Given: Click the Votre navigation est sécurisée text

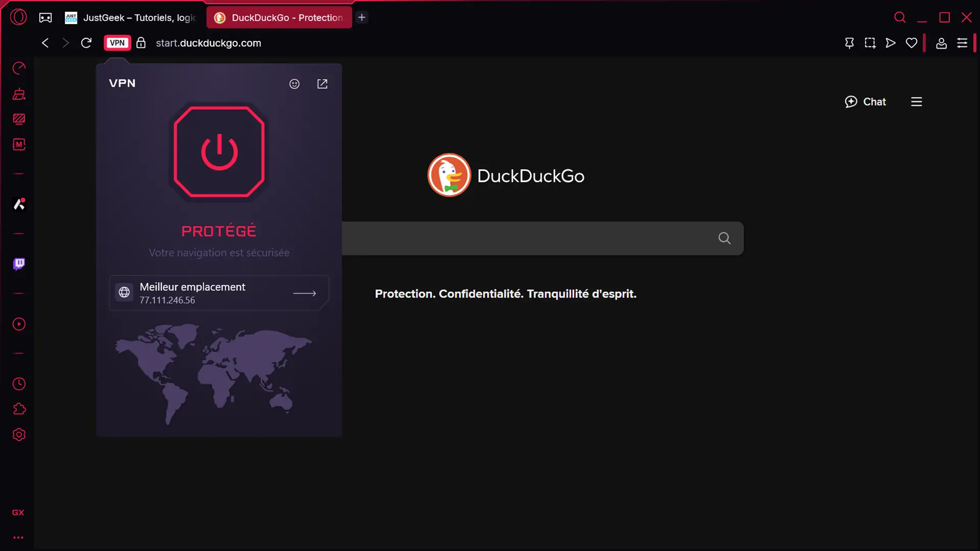Looking at the screenshot, I should point(219,253).
